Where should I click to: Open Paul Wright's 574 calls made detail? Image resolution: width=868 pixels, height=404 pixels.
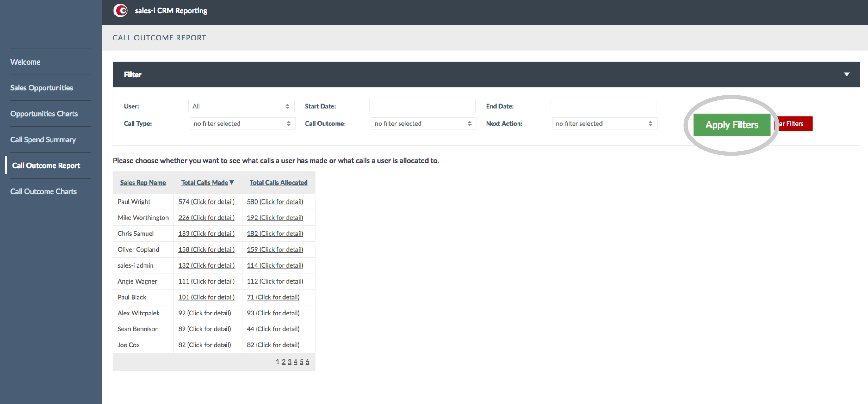pyautogui.click(x=206, y=202)
